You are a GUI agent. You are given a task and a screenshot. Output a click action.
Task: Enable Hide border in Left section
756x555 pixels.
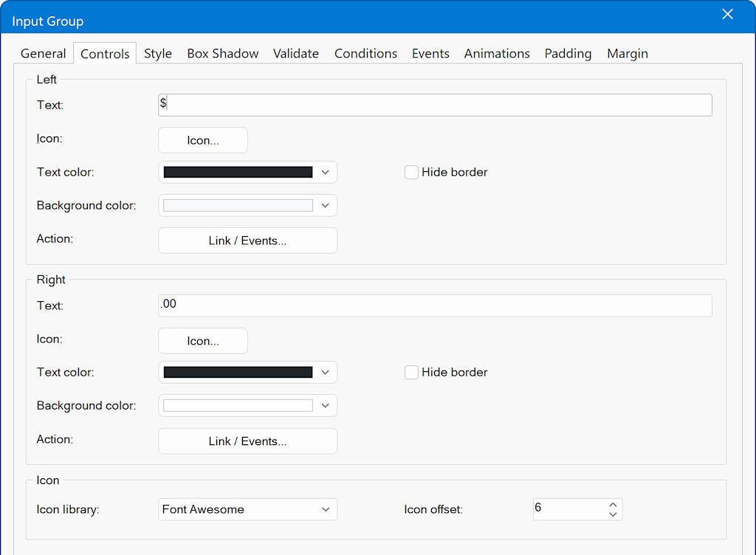tap(412, 172)
